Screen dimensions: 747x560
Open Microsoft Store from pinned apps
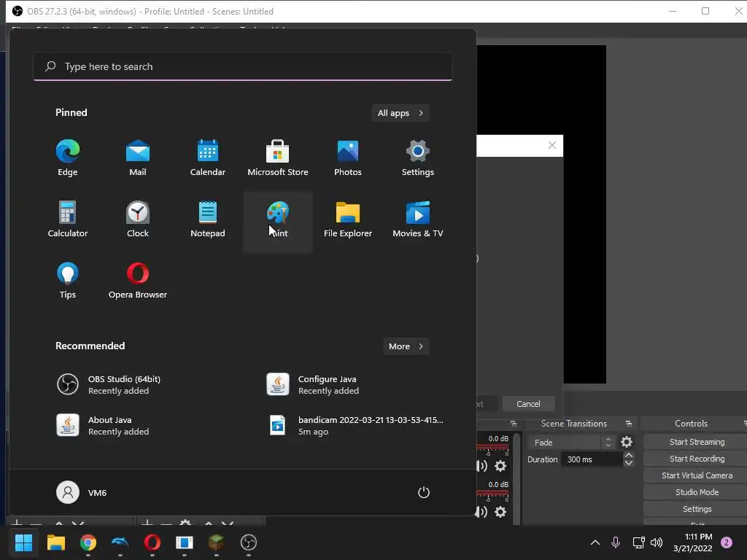278,158
